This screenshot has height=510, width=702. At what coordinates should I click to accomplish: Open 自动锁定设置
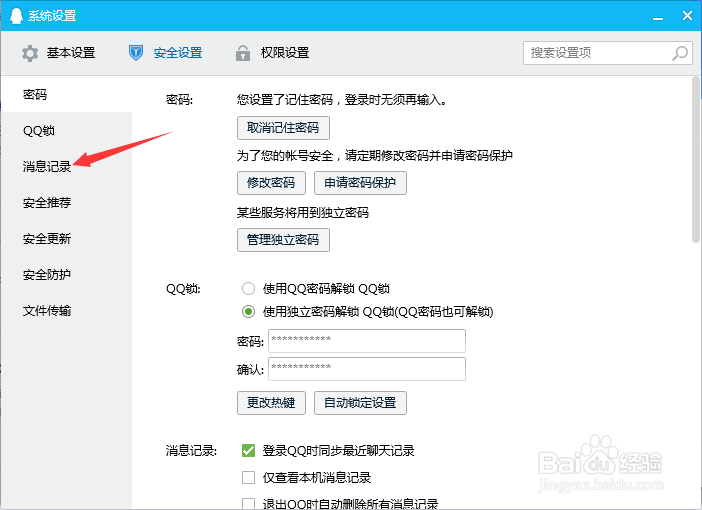point(360,403)
